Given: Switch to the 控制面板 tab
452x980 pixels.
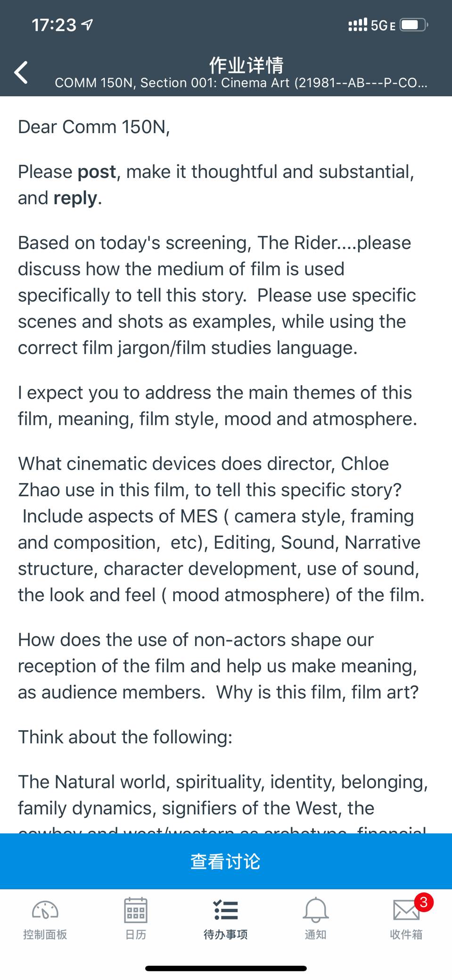Looking at the screenshot, I should 45,934.
